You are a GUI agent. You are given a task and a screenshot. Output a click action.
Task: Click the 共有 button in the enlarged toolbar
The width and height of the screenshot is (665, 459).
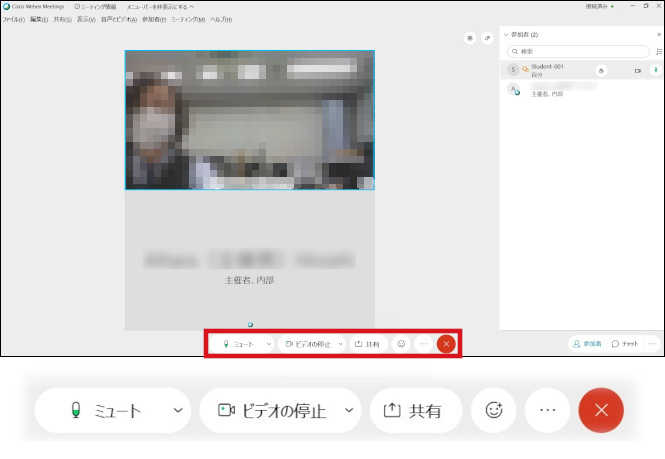[x=415, y=410]
